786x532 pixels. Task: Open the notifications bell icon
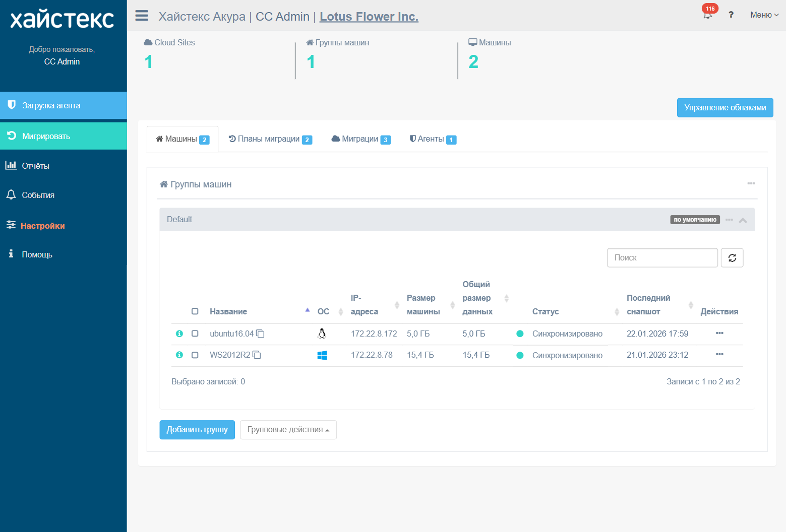point(707,15)
